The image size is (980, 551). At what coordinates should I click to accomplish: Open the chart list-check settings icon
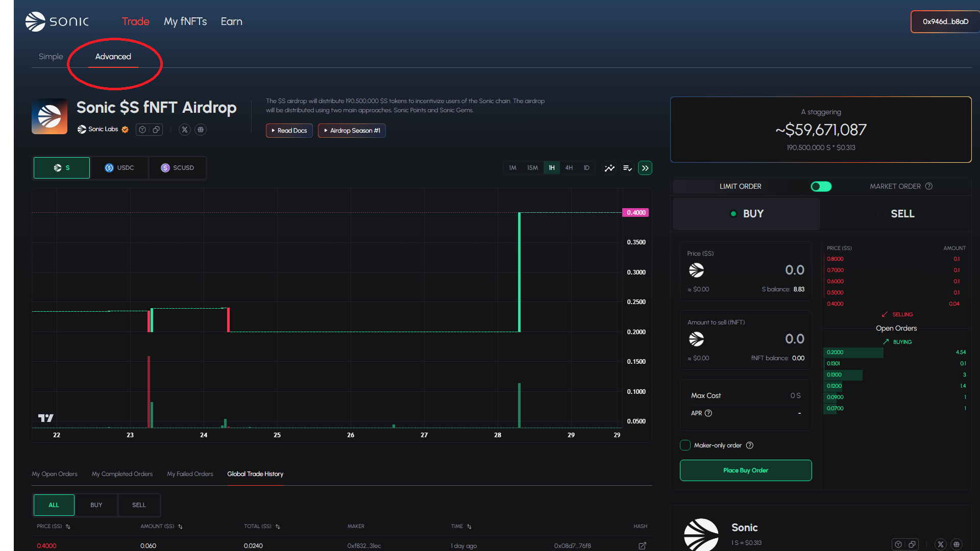tap(627, 168)
